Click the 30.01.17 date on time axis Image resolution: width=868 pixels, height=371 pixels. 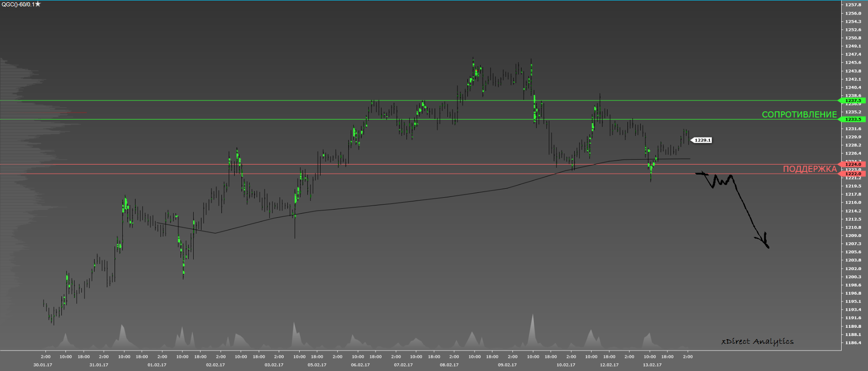tap(43, 365)
